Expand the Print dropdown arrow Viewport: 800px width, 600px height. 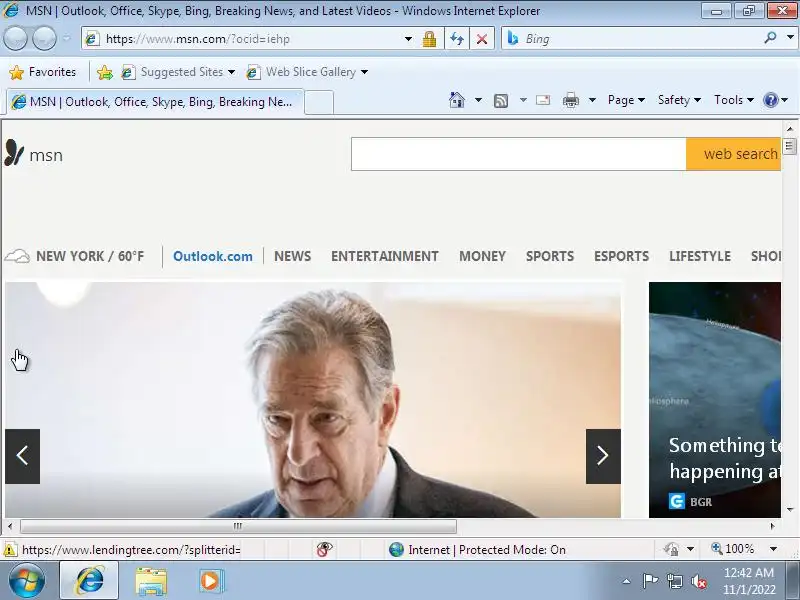(x=592, y=100)
